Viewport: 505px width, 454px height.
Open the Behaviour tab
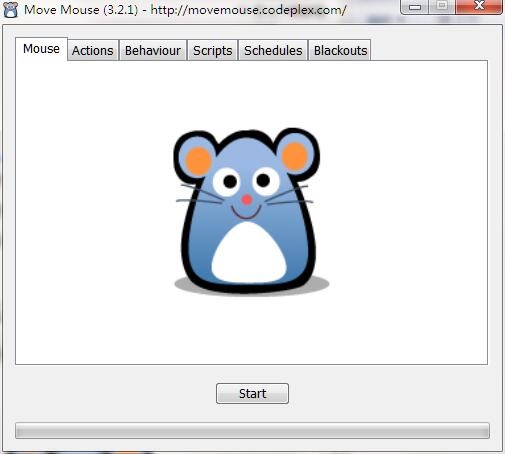(x=153, y=50)
